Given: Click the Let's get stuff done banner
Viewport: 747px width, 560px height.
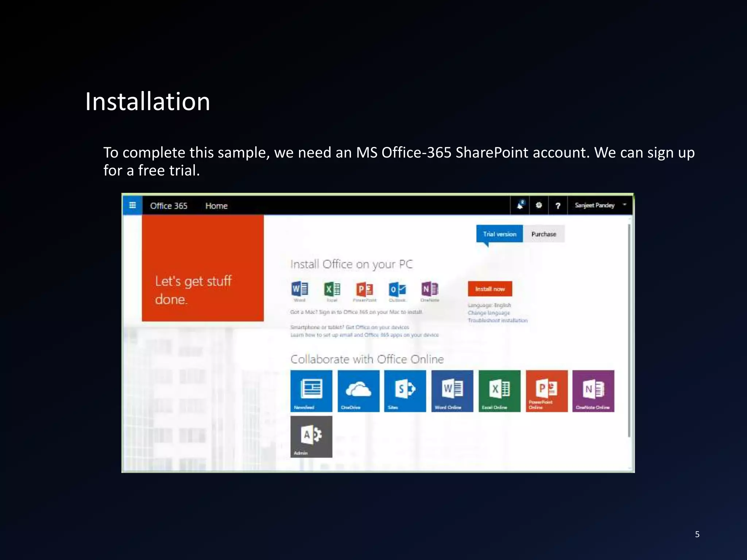Looking at the screenshot, I should coord(203,268).
